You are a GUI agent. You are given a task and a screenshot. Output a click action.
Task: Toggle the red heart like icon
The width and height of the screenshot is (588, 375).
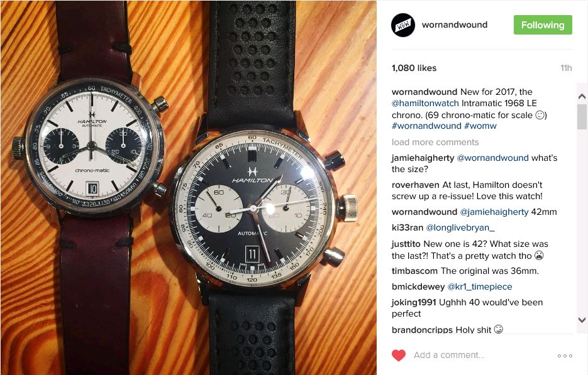(x=399, y=355)
